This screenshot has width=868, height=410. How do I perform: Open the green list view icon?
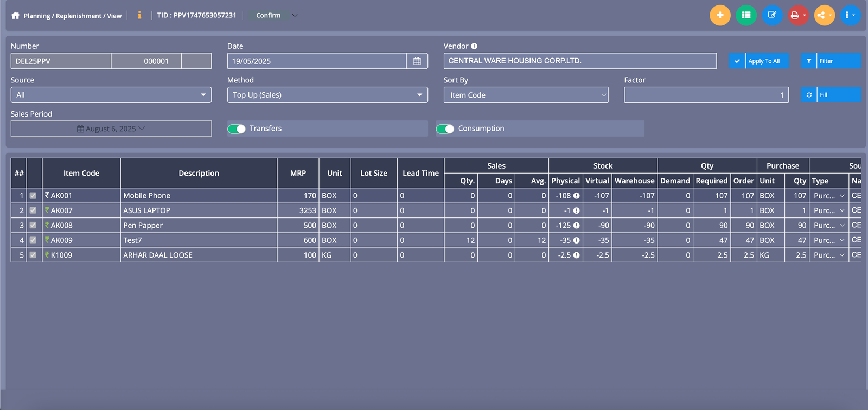point(746,15)
